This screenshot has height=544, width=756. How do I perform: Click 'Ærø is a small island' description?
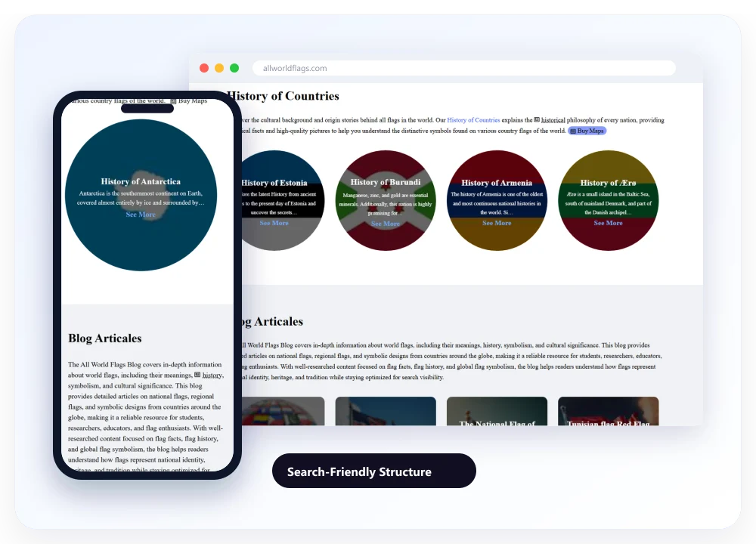608,203
